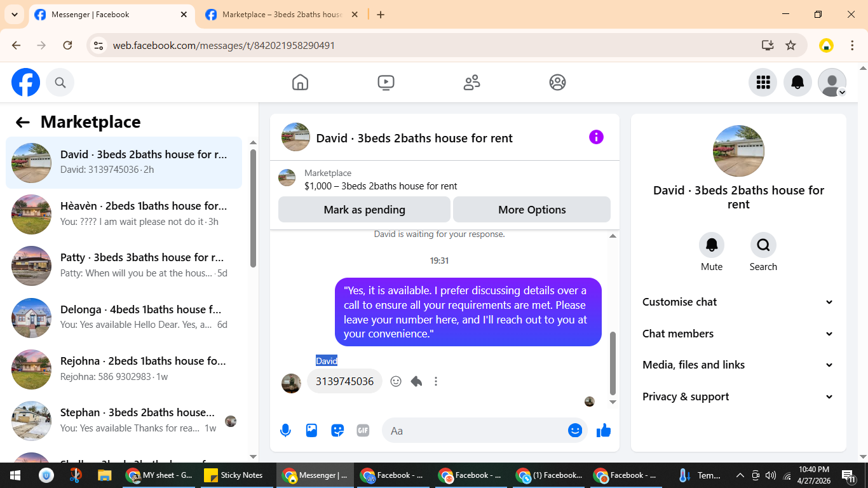Reply to the 3139745036 message
The height and width of the screenshot is (488, 868).
416,381
